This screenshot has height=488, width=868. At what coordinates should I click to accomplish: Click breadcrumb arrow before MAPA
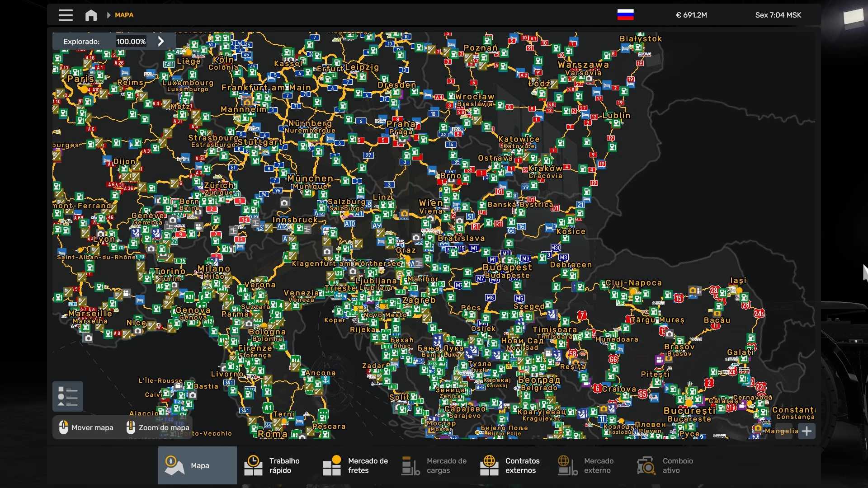tap(108, 15)
